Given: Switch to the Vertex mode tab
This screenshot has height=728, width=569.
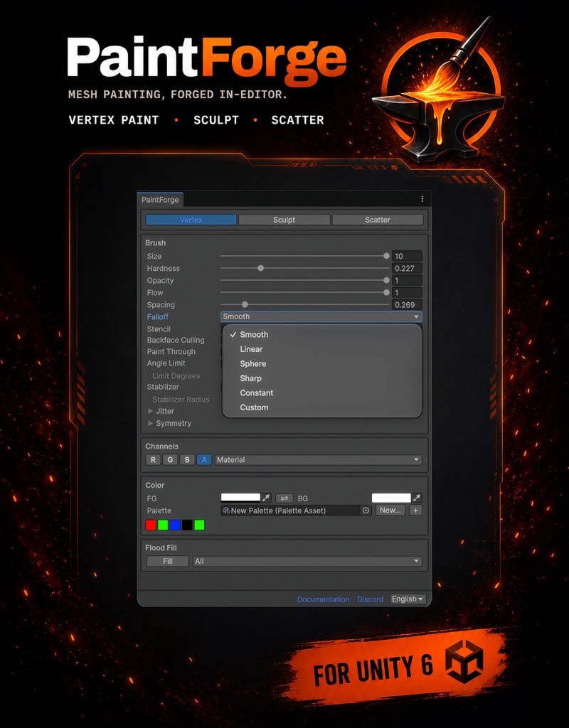Looking at the screenshot, I should (191, 220).
